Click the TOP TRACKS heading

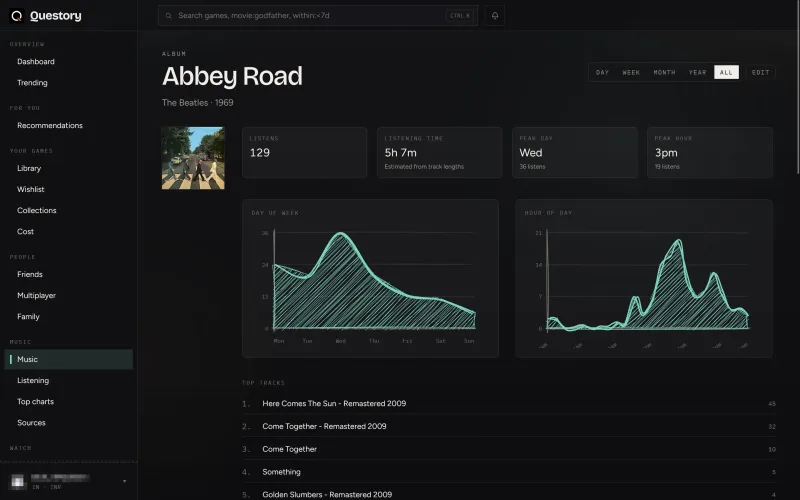pos(263,383)
